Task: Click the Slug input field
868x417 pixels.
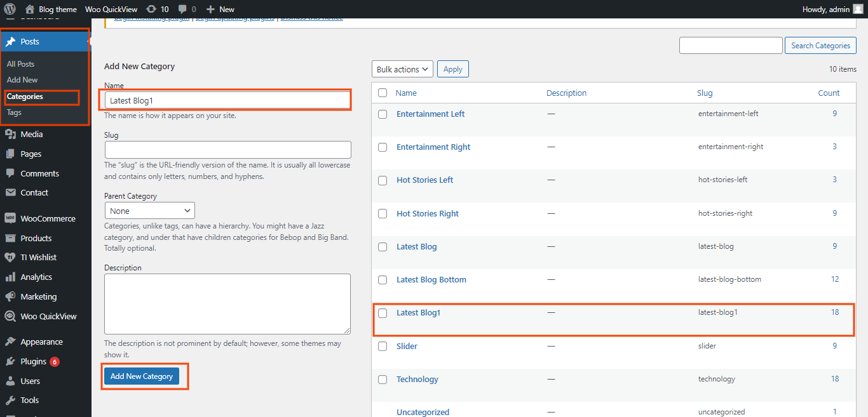Action: coord(227,150)
